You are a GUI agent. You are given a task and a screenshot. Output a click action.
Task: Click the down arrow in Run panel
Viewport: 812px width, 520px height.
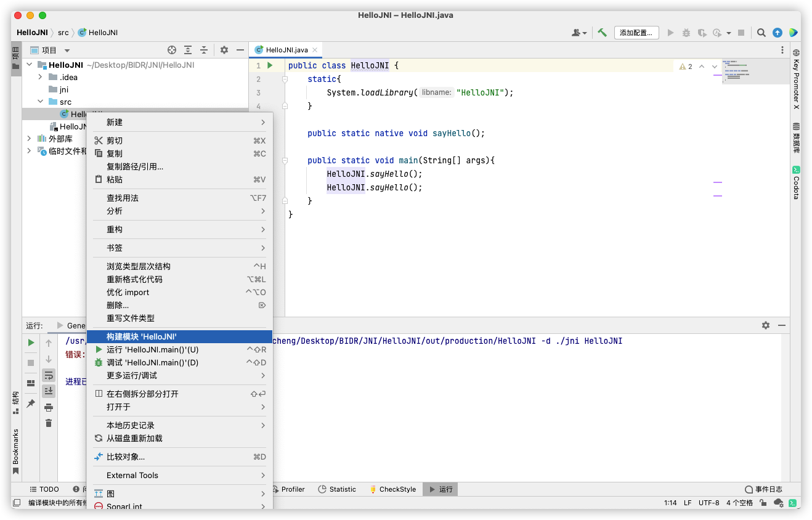click(49, 359)
